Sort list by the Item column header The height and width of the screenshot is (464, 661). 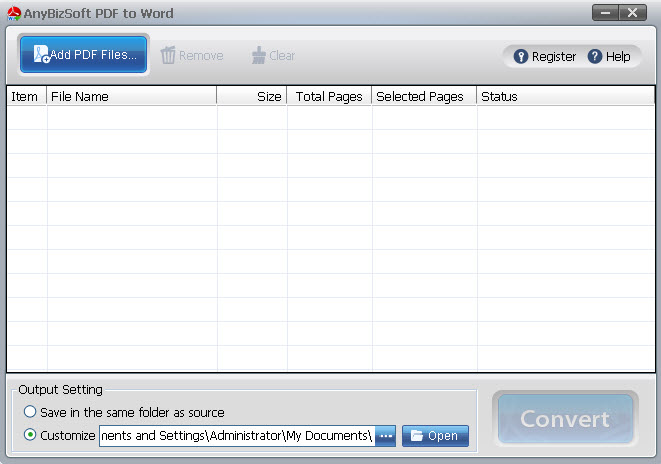25,96
